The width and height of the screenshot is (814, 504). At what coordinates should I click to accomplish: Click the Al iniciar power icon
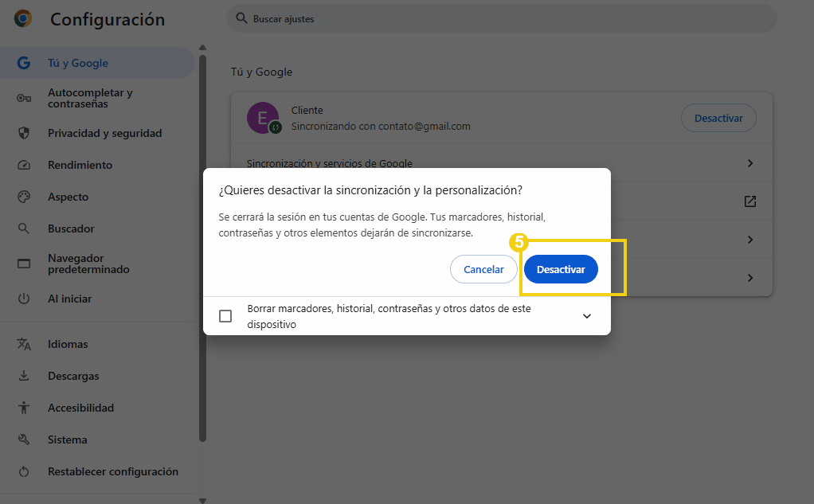coord(24,299)
